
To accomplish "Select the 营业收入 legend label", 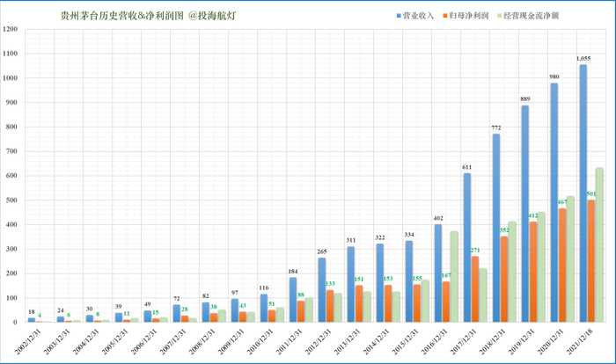I will click(418, 16).
